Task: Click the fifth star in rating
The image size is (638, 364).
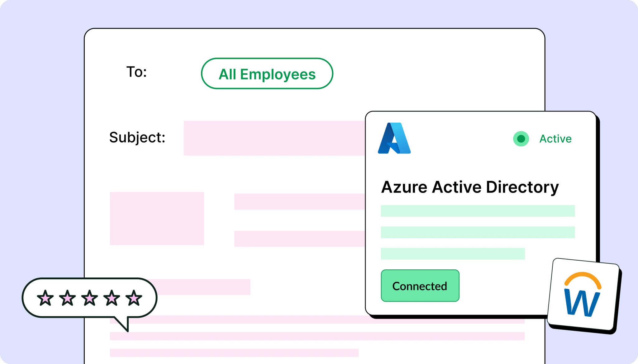Action: tap(134, 298)
